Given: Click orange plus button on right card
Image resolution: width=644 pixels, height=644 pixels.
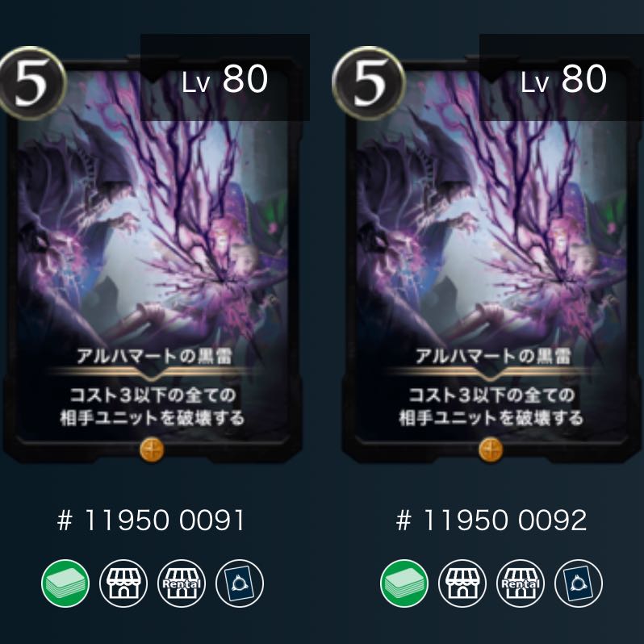Looking at the screenshot, I should click(x=491, y=450).
